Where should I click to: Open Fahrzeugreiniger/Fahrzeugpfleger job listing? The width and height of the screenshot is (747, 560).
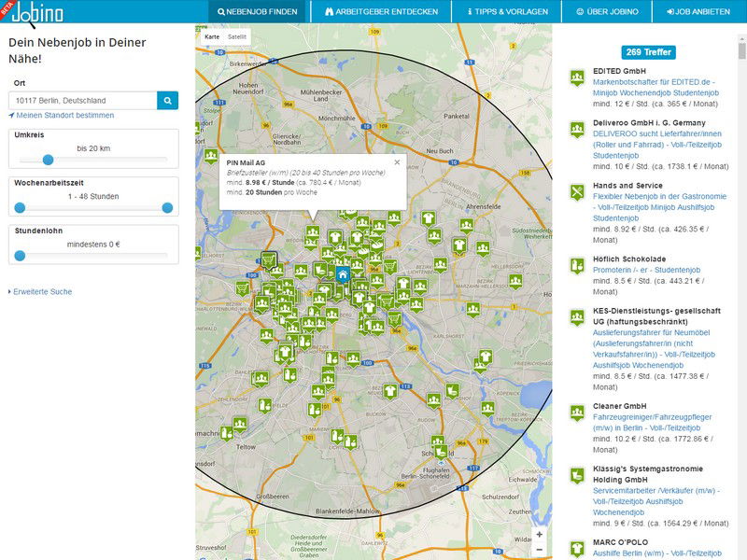[x=652, y=423]
